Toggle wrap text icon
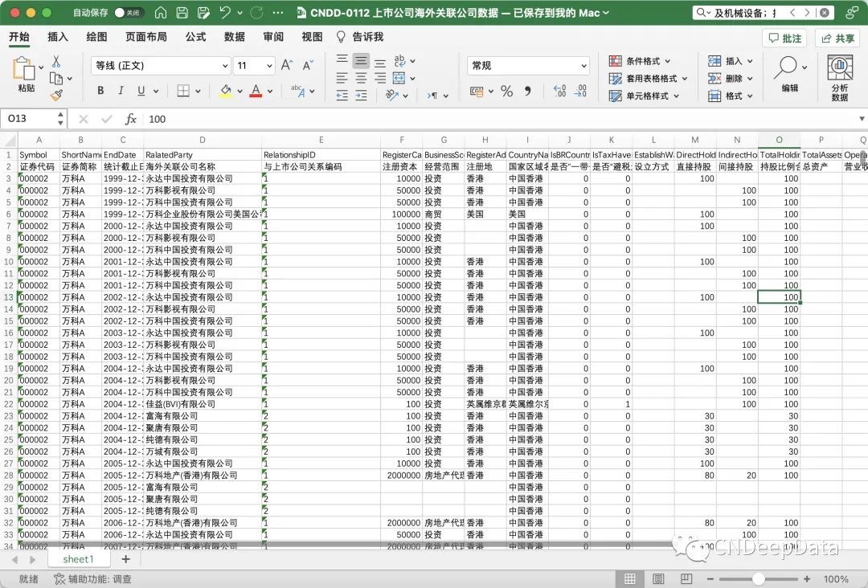The image size is (868, 588). pos(399,61)
